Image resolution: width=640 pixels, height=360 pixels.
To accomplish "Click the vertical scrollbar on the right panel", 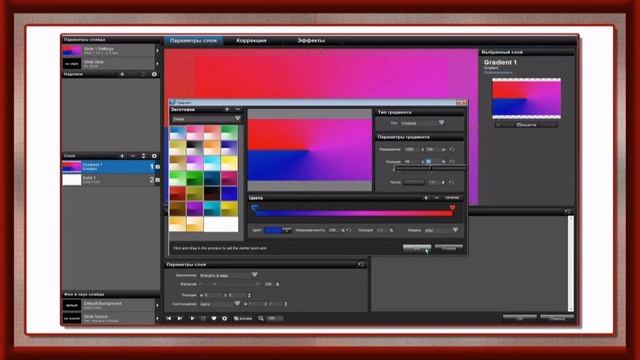I will point(571,263).
